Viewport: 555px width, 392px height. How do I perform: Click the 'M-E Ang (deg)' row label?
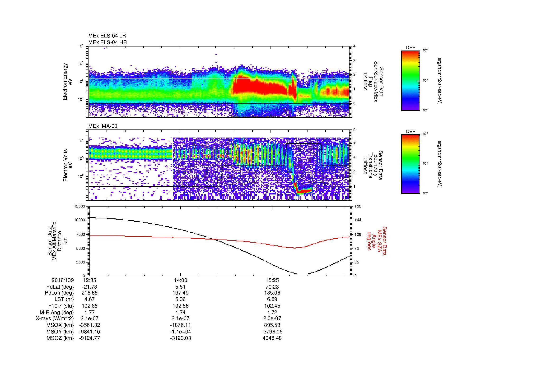click(56, 312)
